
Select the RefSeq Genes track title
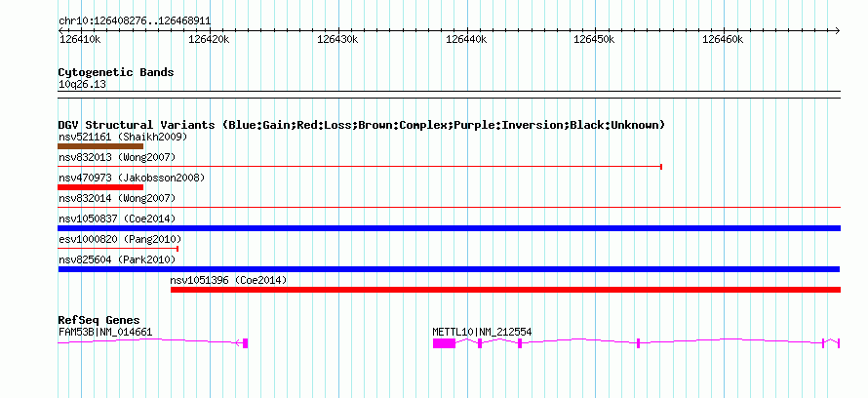[99, 321]
